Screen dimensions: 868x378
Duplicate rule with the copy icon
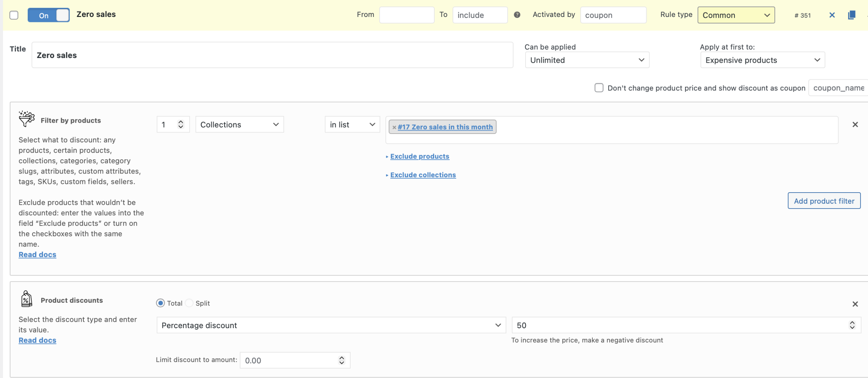pos(851,15)
